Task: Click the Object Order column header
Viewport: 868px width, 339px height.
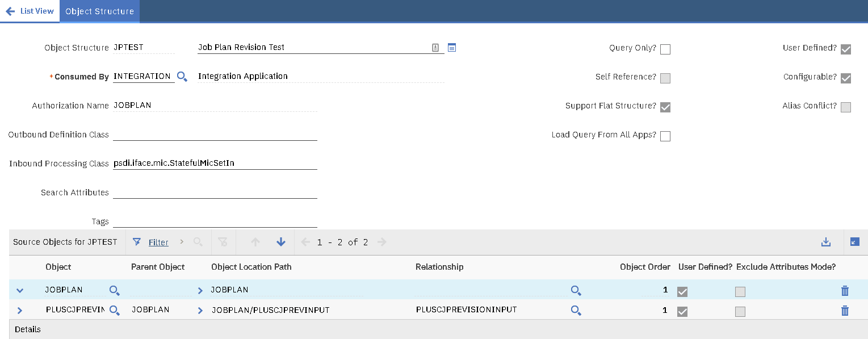Action: [645, 267]
